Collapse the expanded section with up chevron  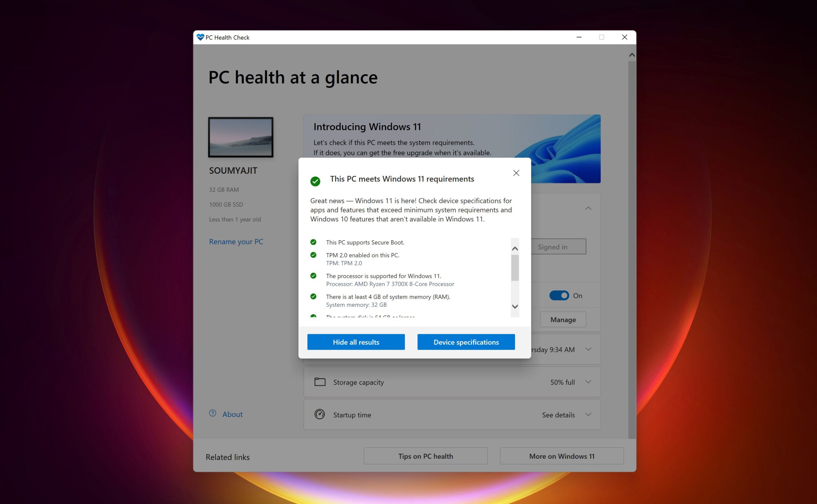[588, 208]
